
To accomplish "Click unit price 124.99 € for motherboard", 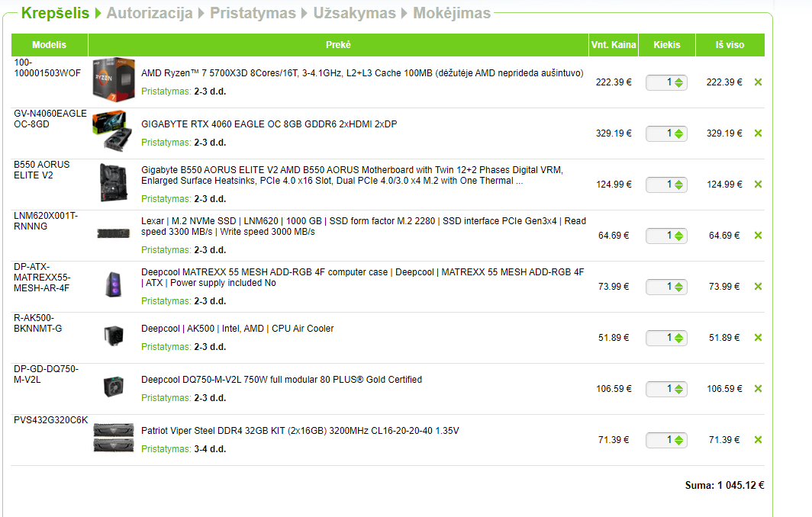I will 614,185.
